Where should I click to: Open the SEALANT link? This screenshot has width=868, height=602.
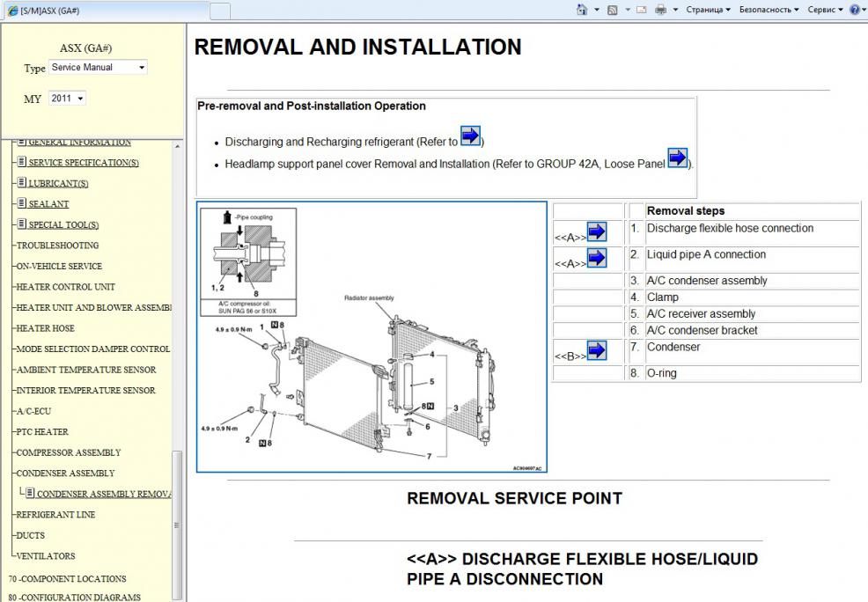48,204
